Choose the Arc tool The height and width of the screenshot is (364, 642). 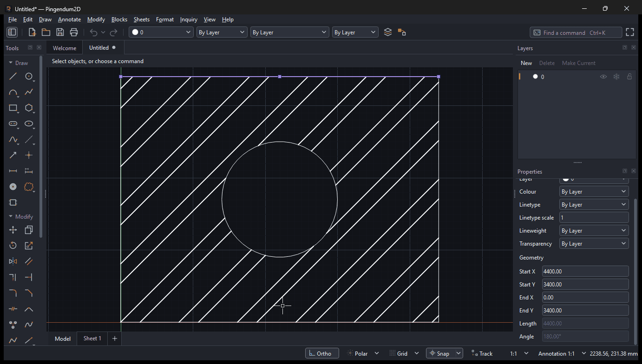click(x=13, y=92)
